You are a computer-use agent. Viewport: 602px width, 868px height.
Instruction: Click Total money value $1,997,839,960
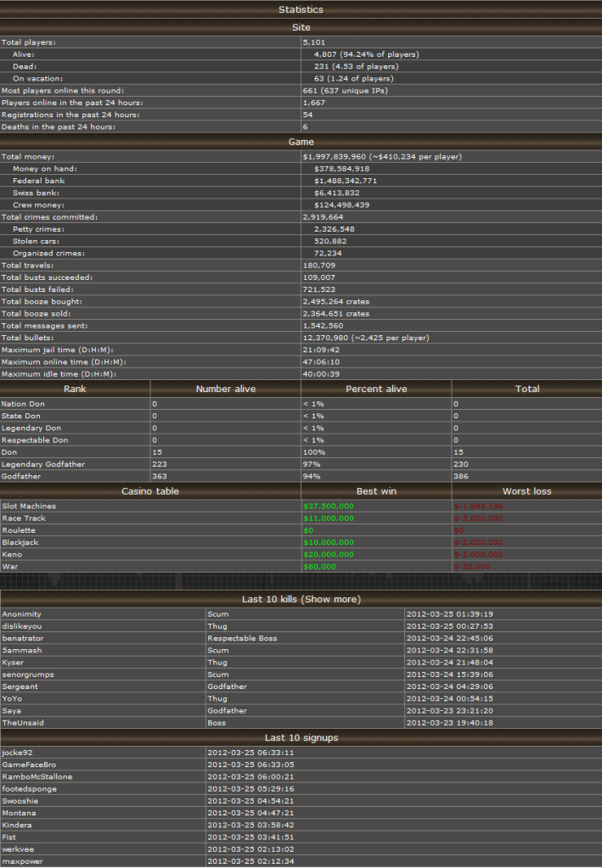pyautogui.click(x=382, y=157)
